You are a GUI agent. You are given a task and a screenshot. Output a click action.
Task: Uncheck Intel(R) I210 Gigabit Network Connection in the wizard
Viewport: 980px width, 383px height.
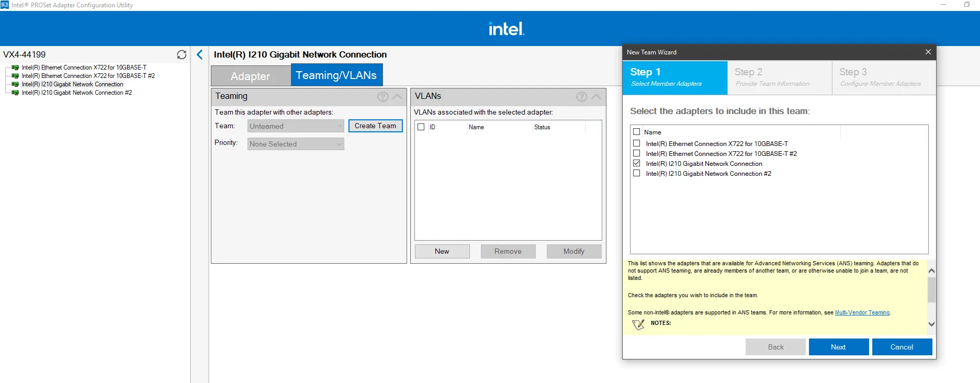pos(637,163)
